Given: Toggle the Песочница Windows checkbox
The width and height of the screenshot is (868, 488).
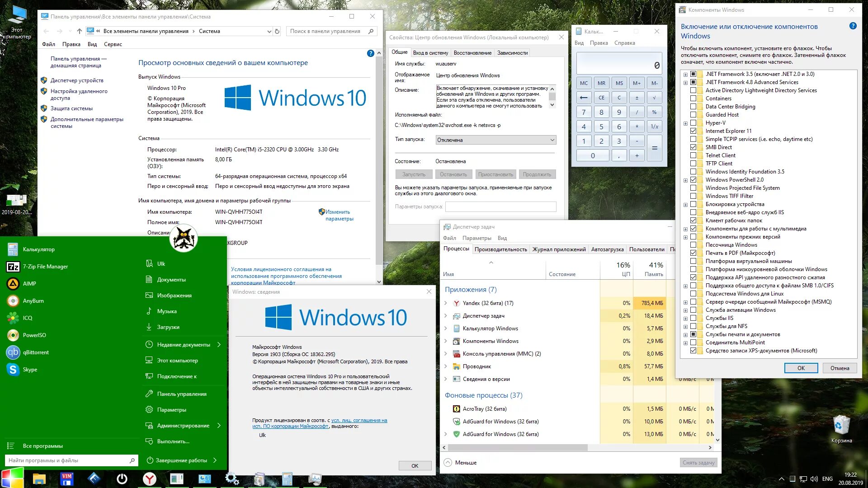Looking at the screenshot, I should [x=693, y=245].
